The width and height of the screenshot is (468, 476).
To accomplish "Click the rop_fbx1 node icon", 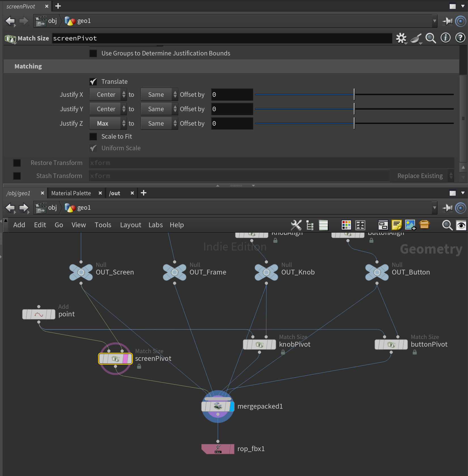I will 218,449.
